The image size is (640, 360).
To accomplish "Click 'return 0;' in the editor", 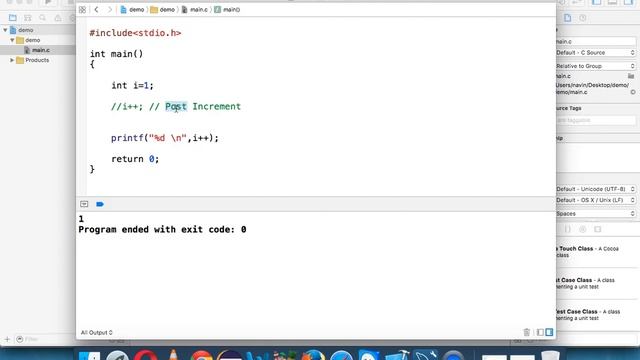I will (x=135, y=159).
